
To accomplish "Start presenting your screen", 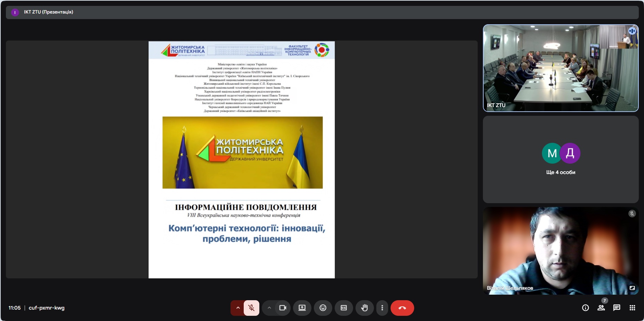I will (302, 308).
